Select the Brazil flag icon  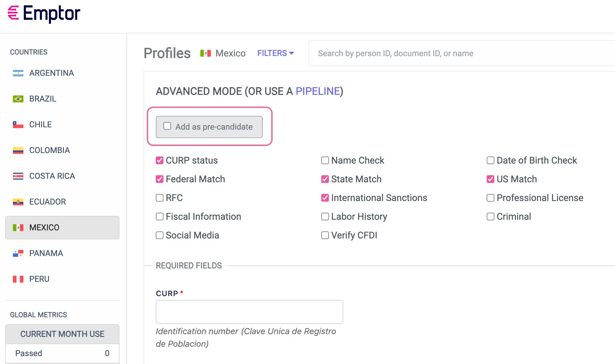(x=18, y=99)
